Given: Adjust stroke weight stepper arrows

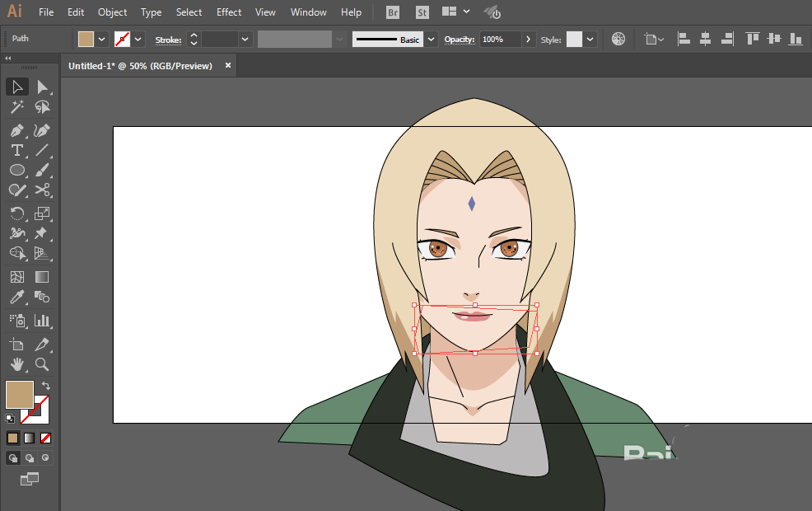Looking at the screenshot, I should pos(194,40).
